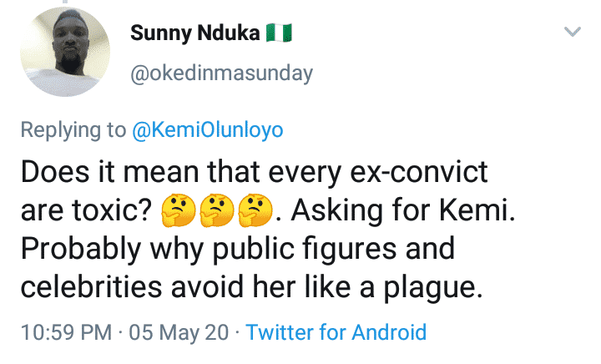Viewport: 601px width, 364px height.
Task: Click the words "are toxic?" in the tweet
Action: [83, 213]
